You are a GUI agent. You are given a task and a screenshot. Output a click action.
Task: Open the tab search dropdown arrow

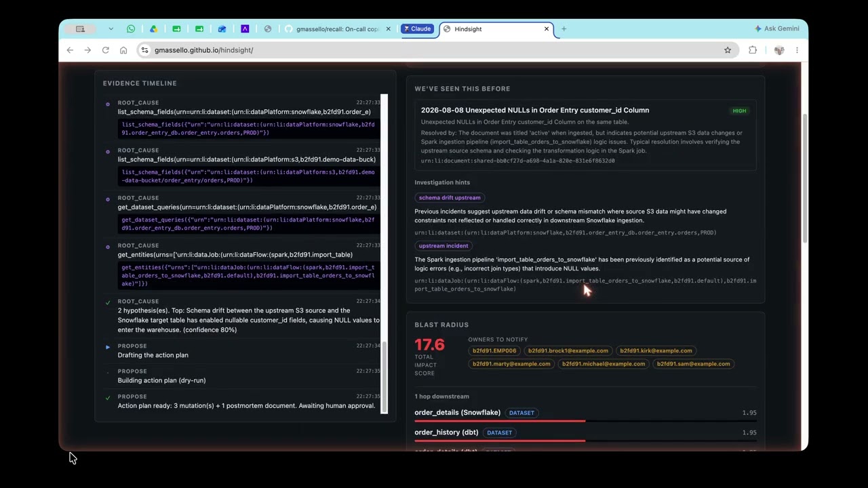111,29
